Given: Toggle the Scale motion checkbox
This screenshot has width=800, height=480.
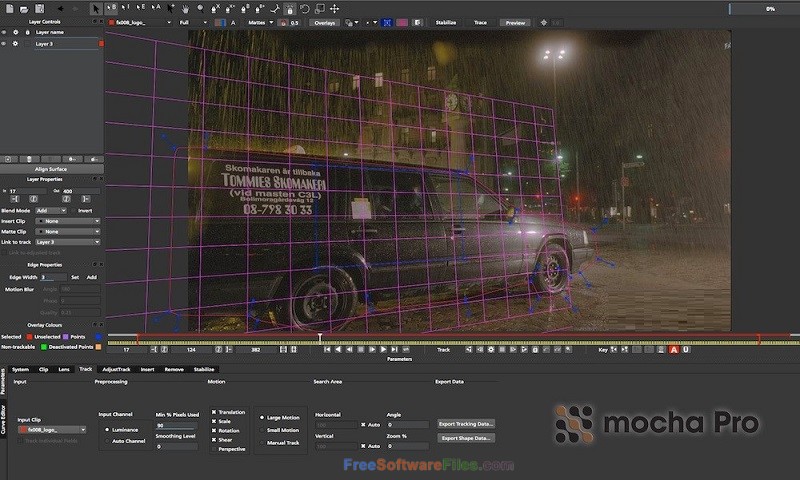Looking at the screenshot, I should click(x=214, y=421).
